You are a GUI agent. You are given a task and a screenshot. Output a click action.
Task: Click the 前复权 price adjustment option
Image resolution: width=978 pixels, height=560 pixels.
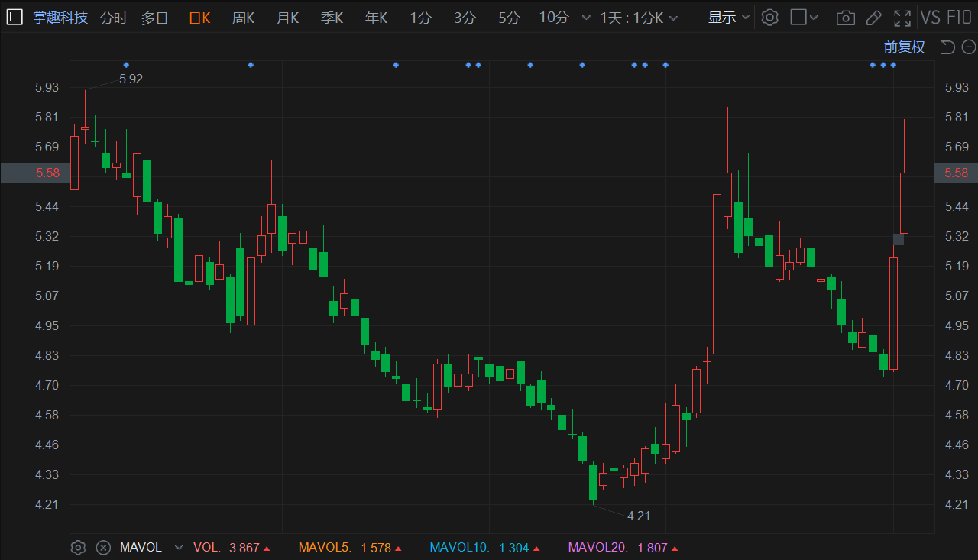[905, 47]
